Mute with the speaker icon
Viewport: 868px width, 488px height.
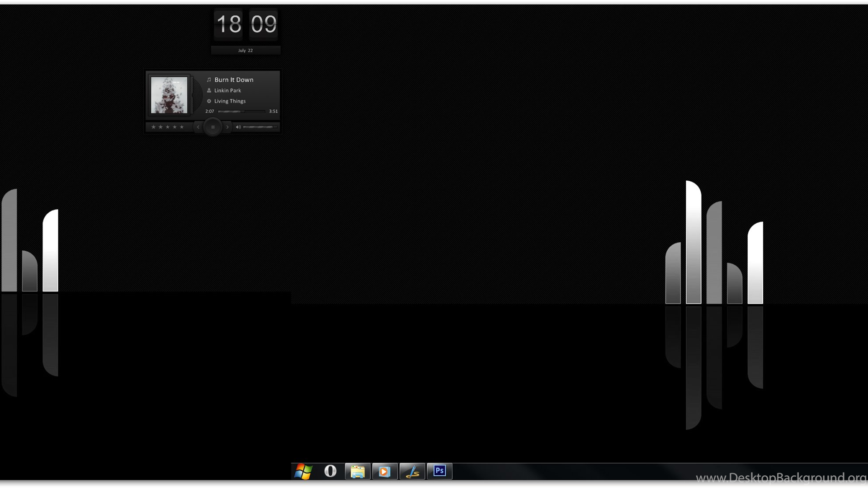[x=238, y=127]
